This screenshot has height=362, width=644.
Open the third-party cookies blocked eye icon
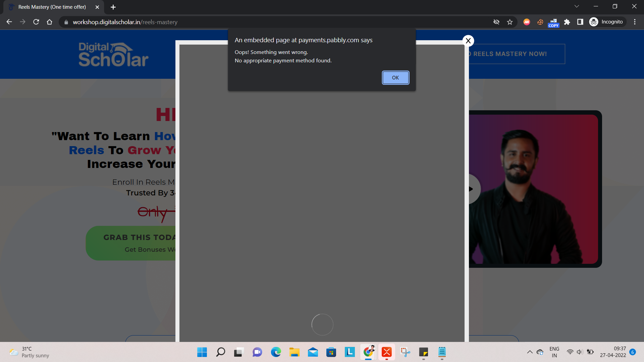496,22
